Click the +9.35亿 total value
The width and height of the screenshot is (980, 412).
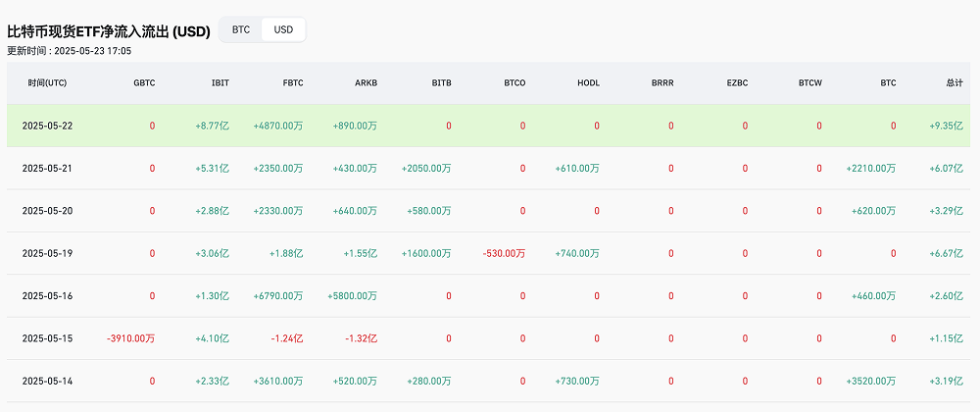pos(947,126)
